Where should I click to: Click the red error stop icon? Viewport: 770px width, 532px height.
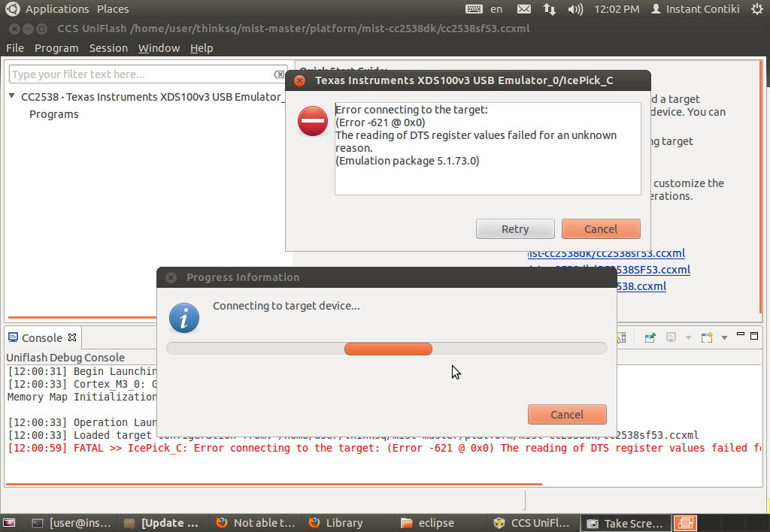pos(313,121)
